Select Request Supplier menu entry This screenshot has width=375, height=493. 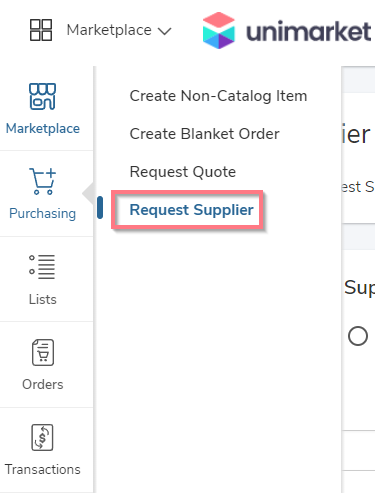(x=191, y=210)
